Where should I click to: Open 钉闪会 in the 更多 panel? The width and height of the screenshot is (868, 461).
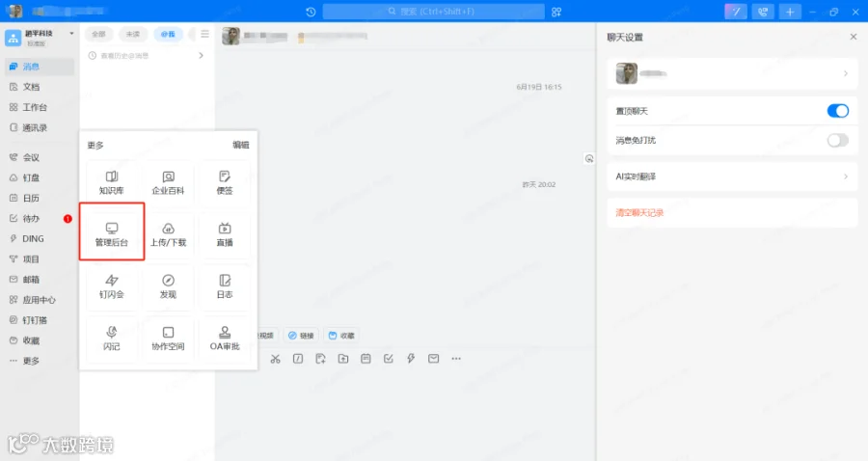112,286
